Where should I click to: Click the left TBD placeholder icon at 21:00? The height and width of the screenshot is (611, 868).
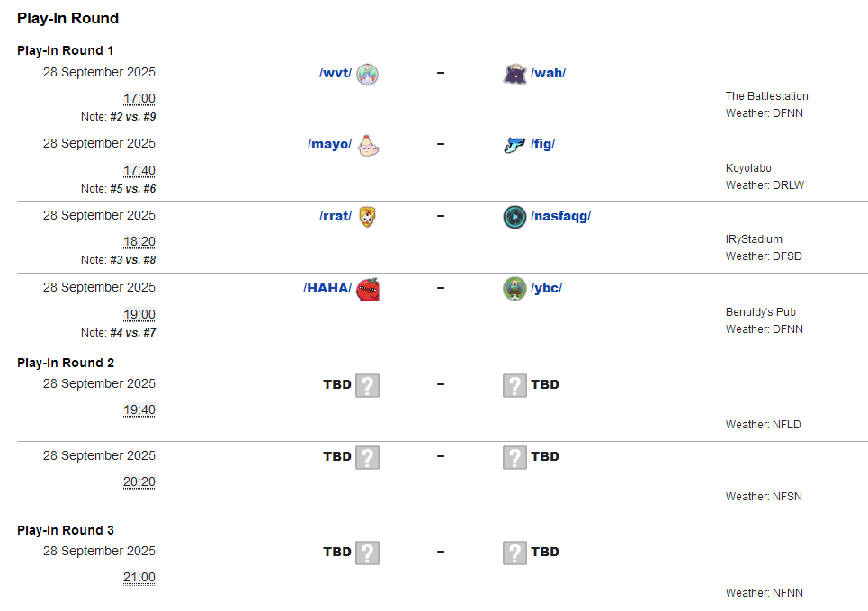tap(367, 553)
